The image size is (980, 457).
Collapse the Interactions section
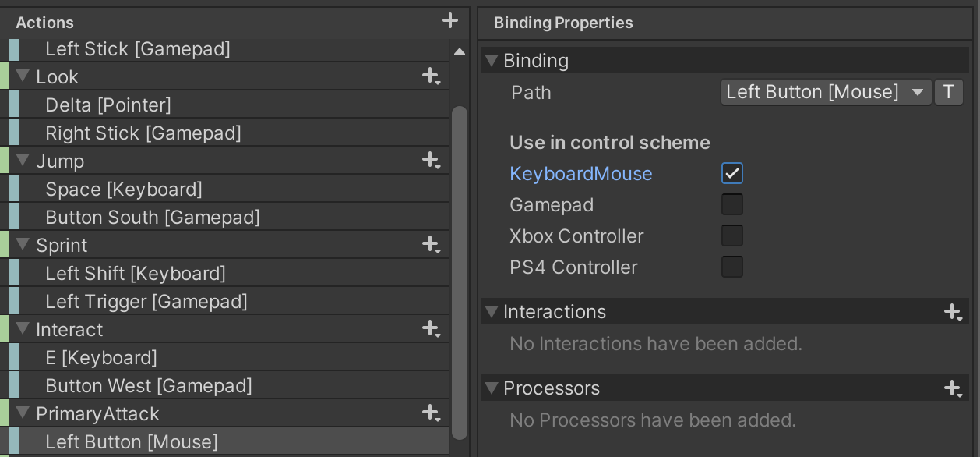pos(492,312)
